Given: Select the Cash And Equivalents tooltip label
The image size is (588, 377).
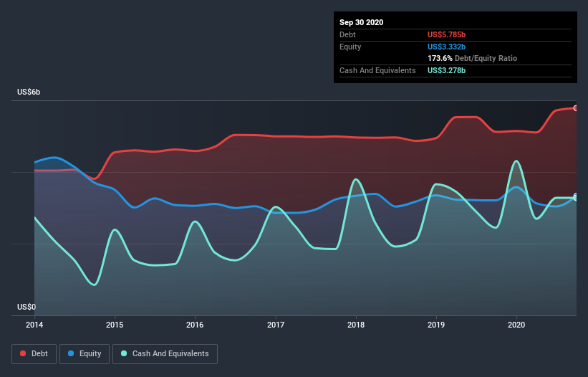Looking at the screenshot, I should click(x=377, y=70).
